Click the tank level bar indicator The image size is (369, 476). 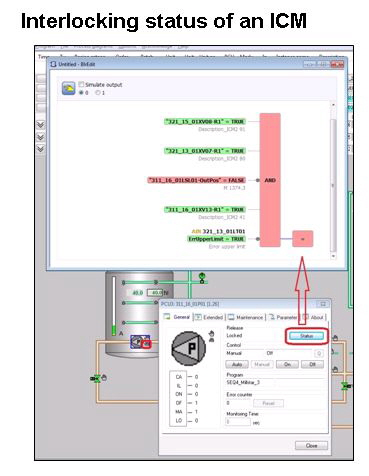(114, 306)
